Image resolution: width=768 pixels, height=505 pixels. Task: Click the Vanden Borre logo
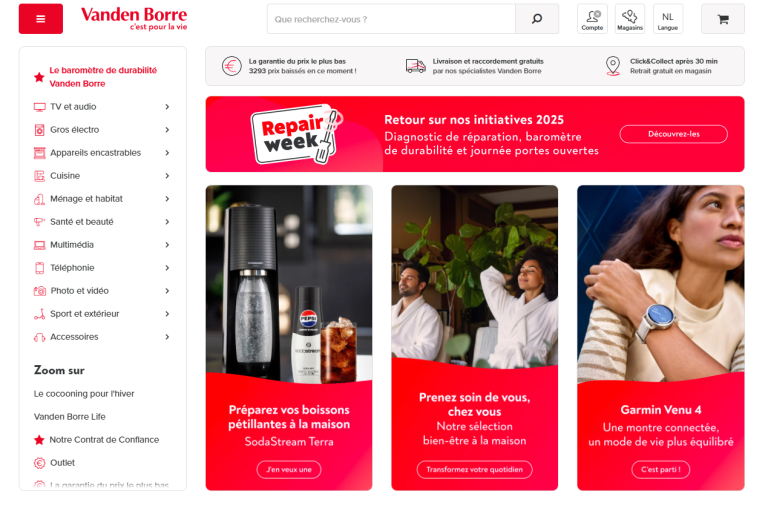[x=133, y=18]
